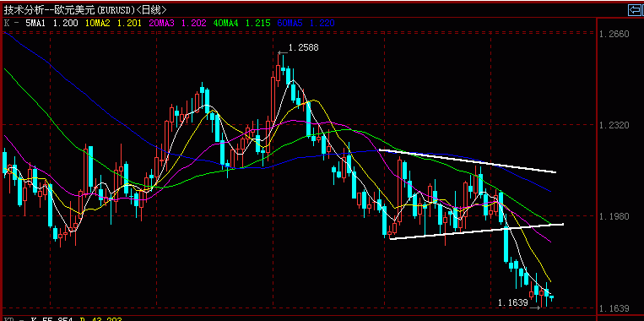Viewport: 644px width, 321px height.
Task: Click the 1.2588 high price marker
Action: click(303, 48)
